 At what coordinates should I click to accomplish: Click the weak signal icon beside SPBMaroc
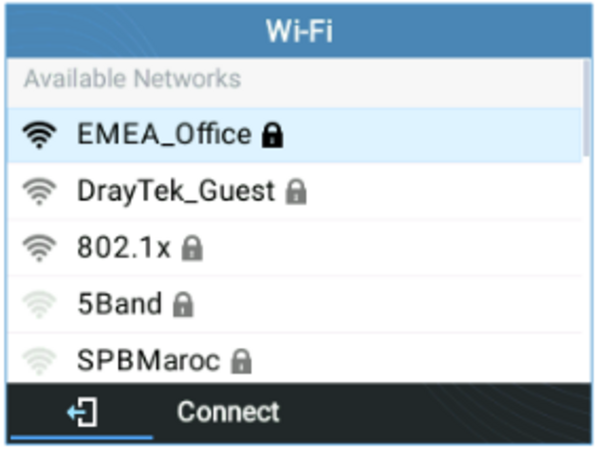[39, 360]
